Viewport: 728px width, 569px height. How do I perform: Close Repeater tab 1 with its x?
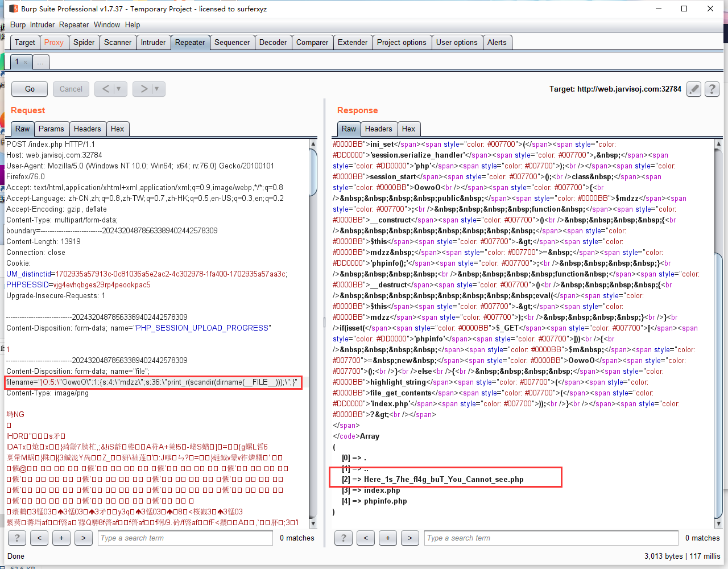(25, 62)
